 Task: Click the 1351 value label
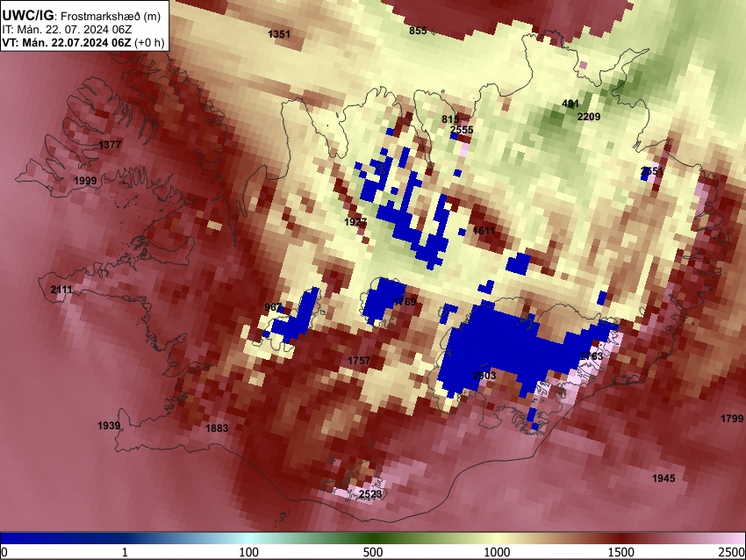point(279,33)
